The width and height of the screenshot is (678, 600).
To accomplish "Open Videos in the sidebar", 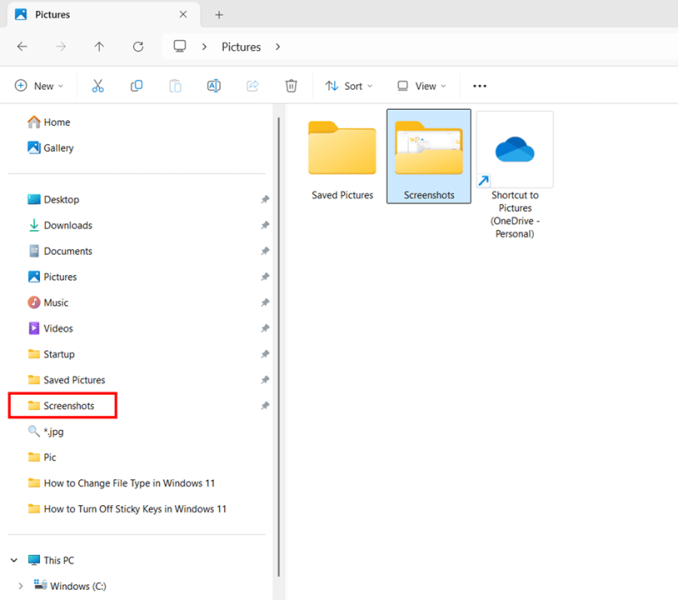I will pyautogui.click(x=50, y=328).
